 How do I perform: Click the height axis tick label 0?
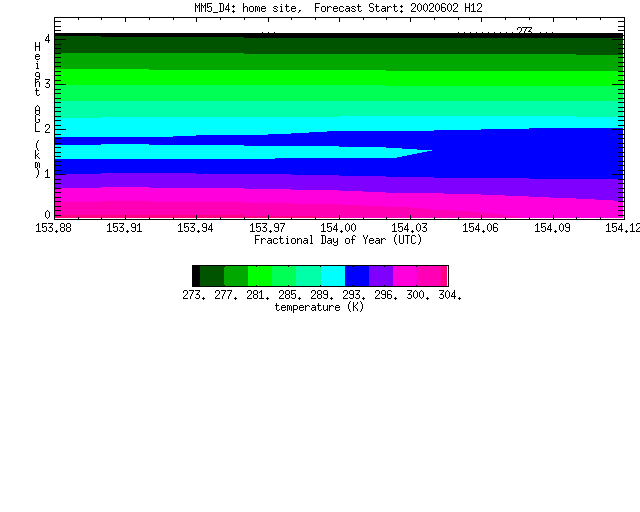pyautogui.click(x=47, y=215)
